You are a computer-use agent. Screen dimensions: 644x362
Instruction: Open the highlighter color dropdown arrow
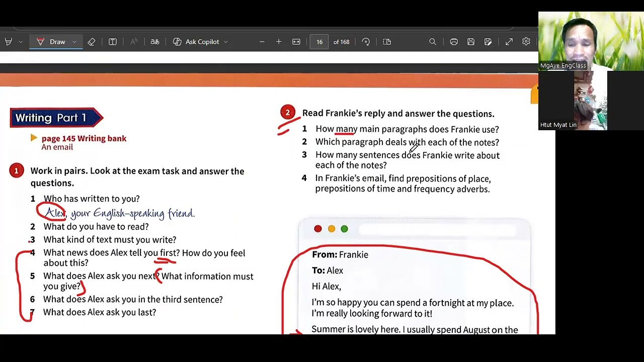point(21,42)
